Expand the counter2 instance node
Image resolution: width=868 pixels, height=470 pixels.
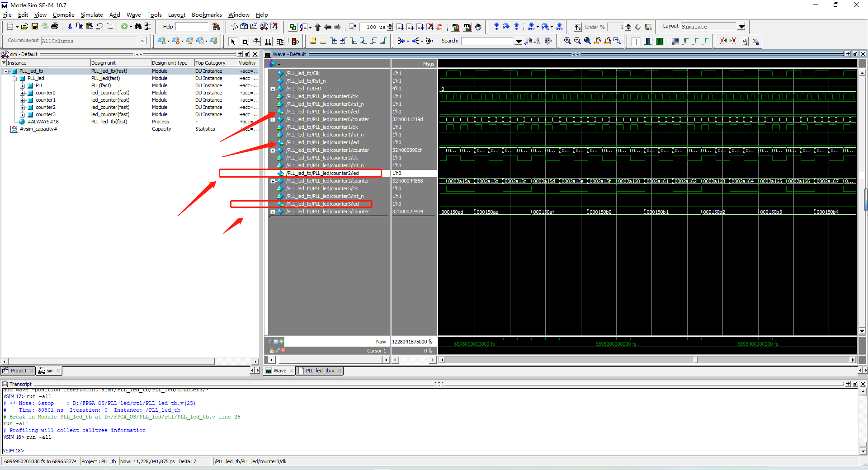coord(22,108)
